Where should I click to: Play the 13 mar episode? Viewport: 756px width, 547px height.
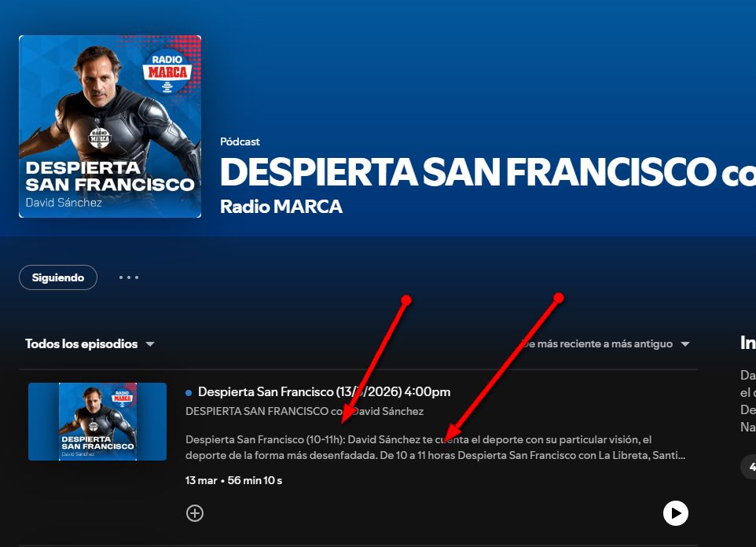[676, 513]
